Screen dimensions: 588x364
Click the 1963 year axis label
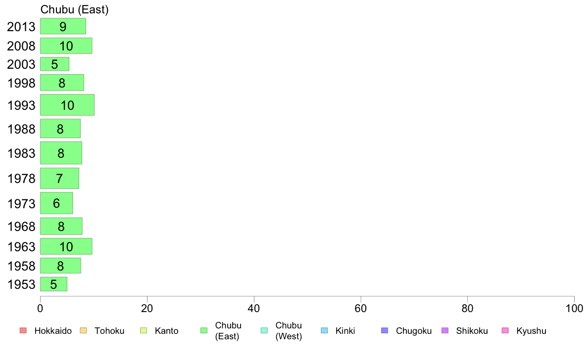(21, 247)
